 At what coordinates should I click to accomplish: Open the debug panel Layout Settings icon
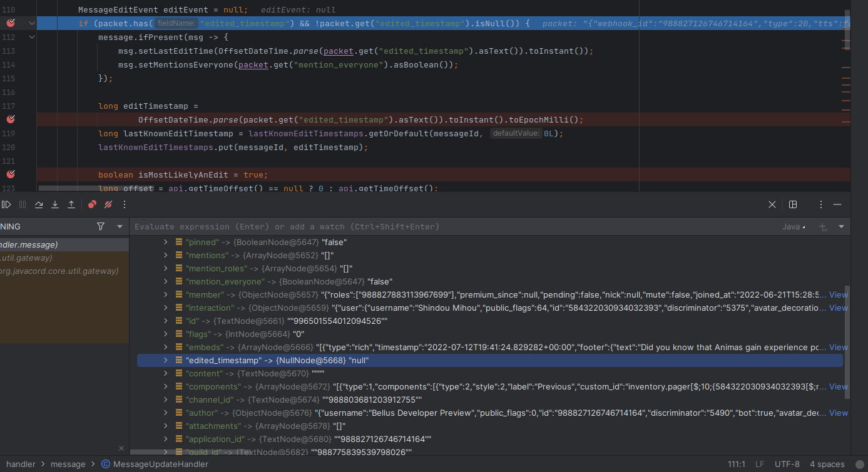[793, 204]
